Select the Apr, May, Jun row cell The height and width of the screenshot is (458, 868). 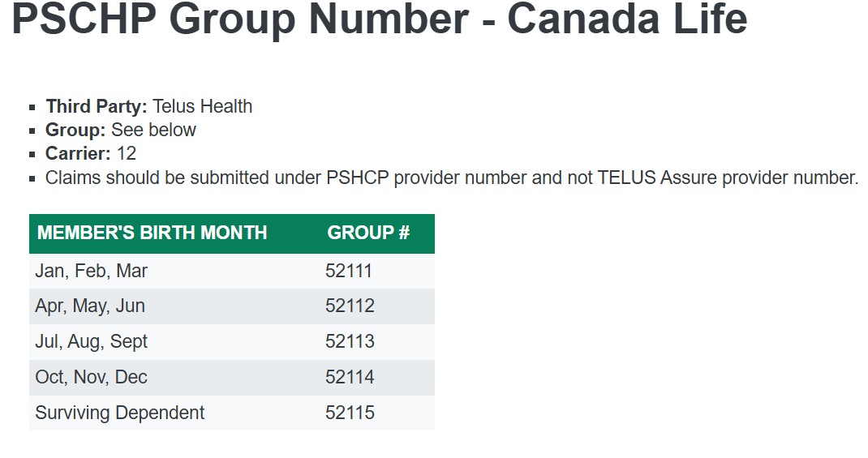pyautogui.click(x=90, y=306)
